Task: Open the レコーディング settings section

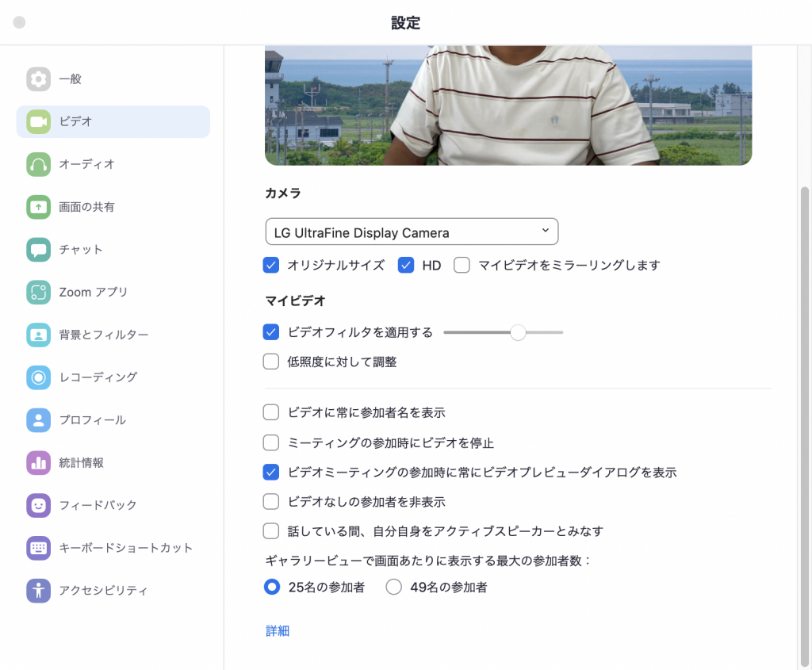Action: click(113, 377)
